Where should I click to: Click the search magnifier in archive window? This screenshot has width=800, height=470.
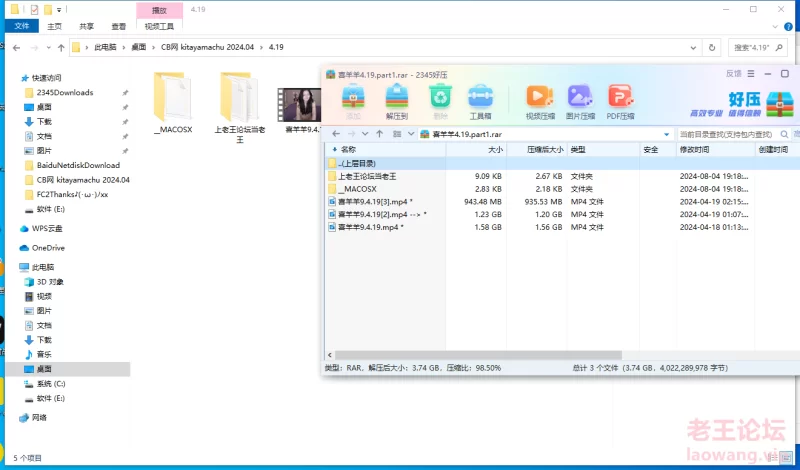point(785,134)
